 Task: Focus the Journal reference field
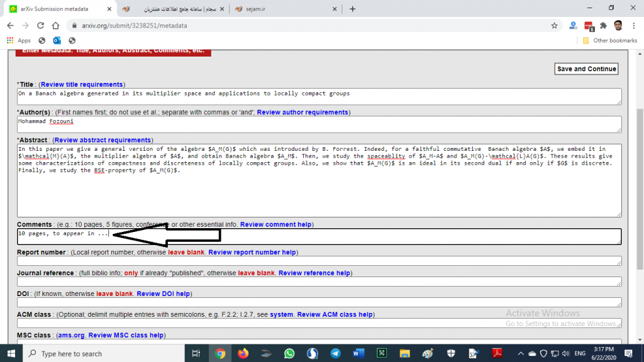[319, 282]
